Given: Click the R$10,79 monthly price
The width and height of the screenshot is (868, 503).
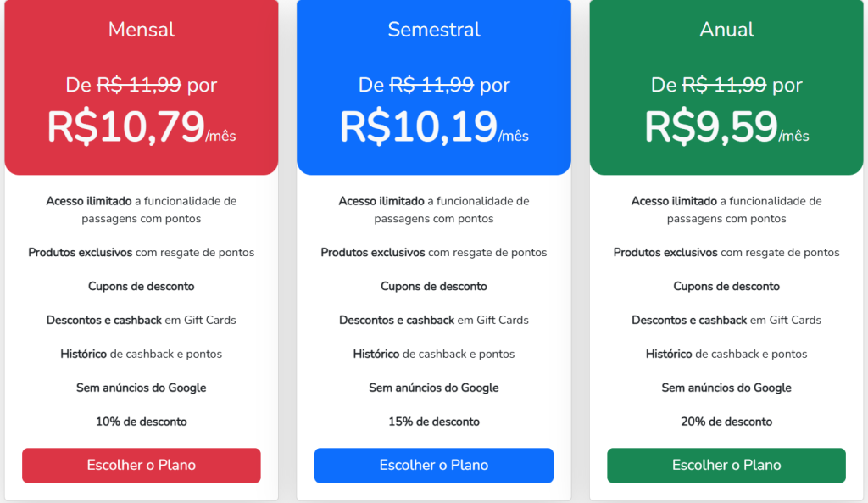Looking at the screenshot, I should [x=125, y=126].
